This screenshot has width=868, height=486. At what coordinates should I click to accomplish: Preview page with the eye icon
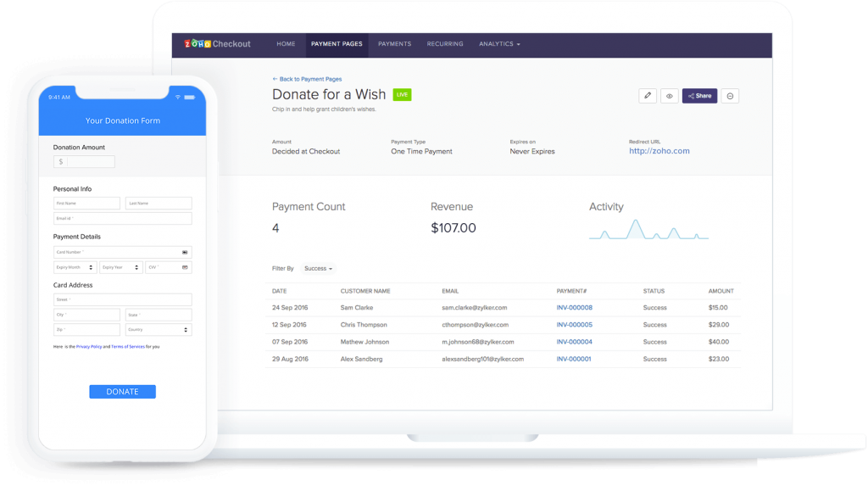pos(670,96)
